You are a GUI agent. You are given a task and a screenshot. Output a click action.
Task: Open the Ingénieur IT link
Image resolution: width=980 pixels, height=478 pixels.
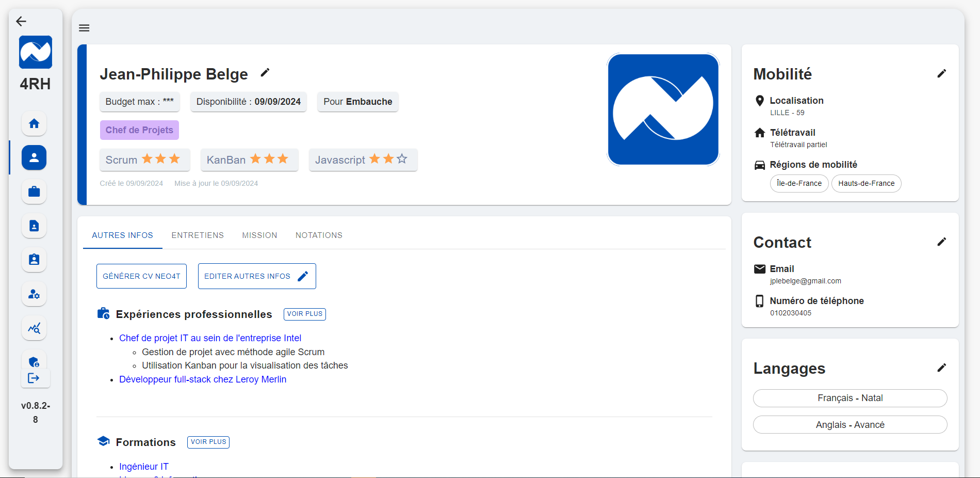[144, 467]
